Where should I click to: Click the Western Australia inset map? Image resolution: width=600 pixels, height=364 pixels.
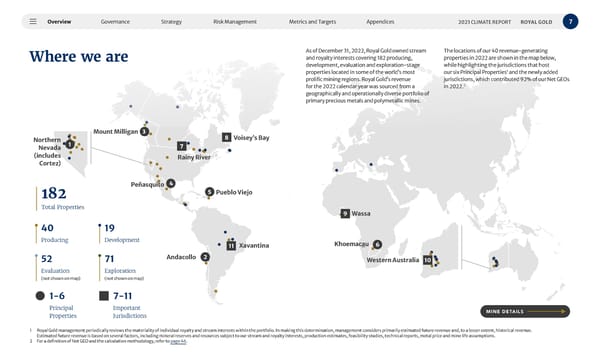441,251
